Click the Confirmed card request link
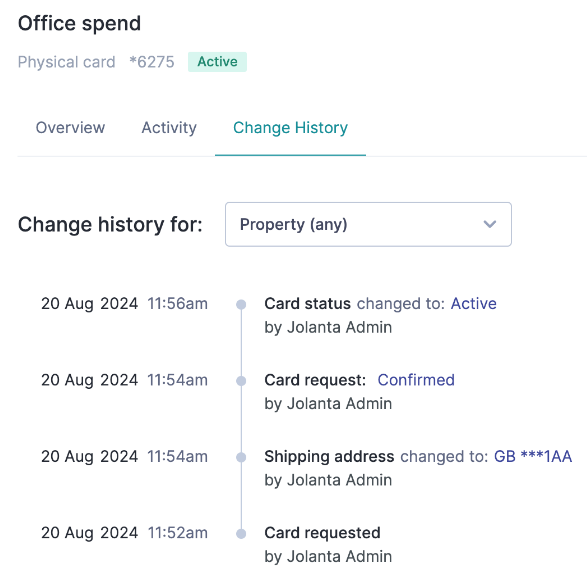The height and width of the screenshot is (582, 587). (416, 380)
